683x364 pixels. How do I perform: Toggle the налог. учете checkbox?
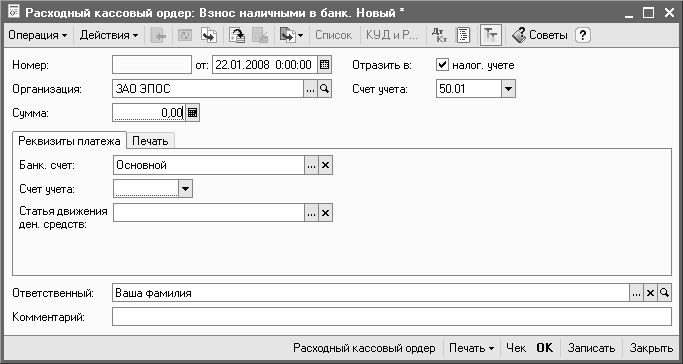tap(442, 65)
